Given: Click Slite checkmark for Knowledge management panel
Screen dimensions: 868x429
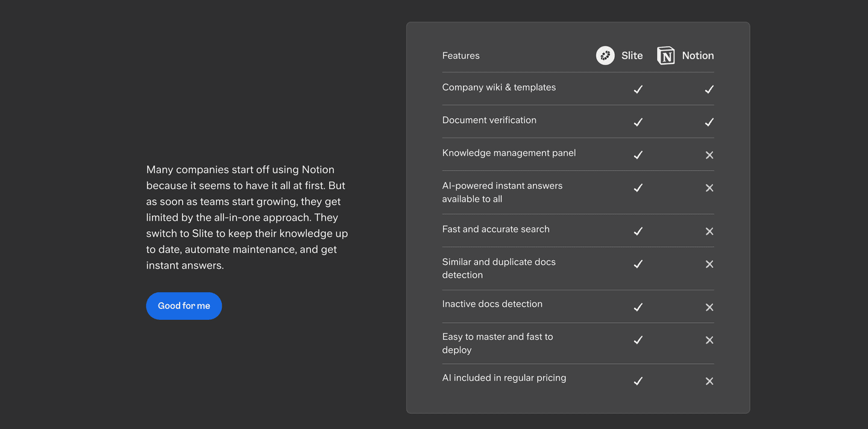Looking at the screenshot, I should tap(638, 155).
